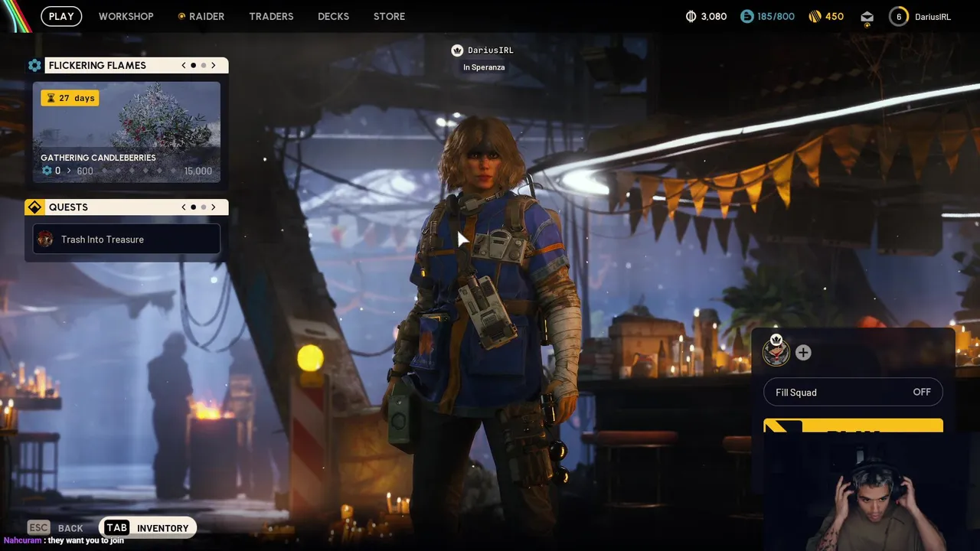The image size is (980, 551).
Task: Click the level 6 player badge
Action: coord(899,16)
